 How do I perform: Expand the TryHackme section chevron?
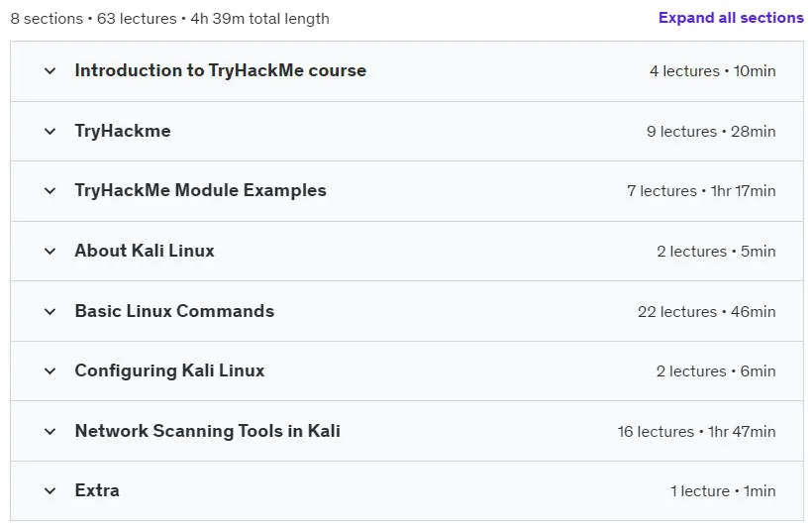50,132
